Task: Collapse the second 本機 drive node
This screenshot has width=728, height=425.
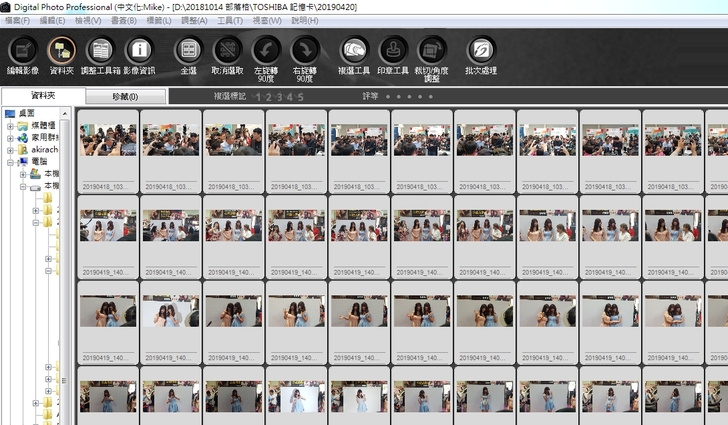Action: tap(23, 186)
